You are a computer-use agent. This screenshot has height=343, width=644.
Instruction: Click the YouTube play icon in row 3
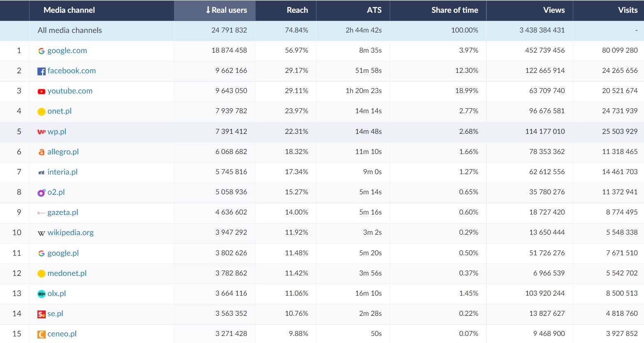click(42, 91)
